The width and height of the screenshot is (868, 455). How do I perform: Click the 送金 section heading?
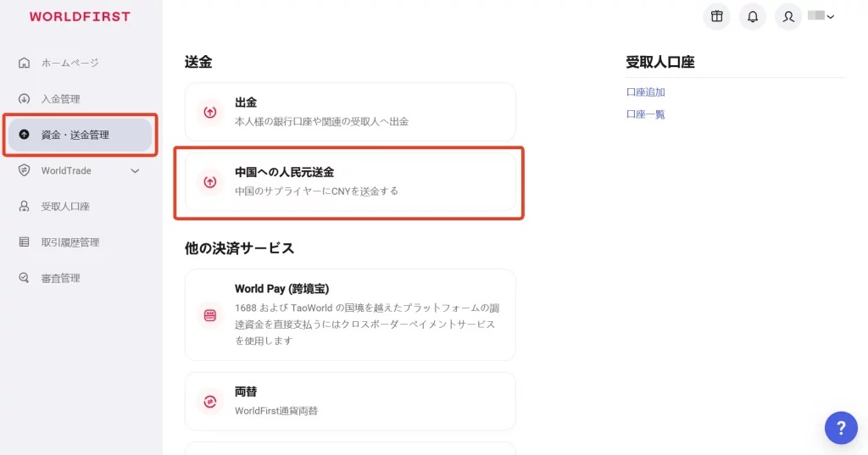coord(198,62)
